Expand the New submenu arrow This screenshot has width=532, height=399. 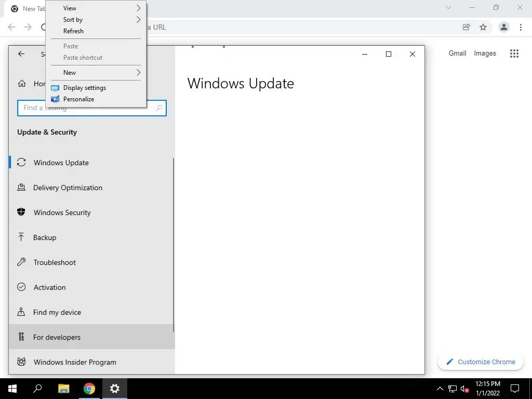point(138,73)
